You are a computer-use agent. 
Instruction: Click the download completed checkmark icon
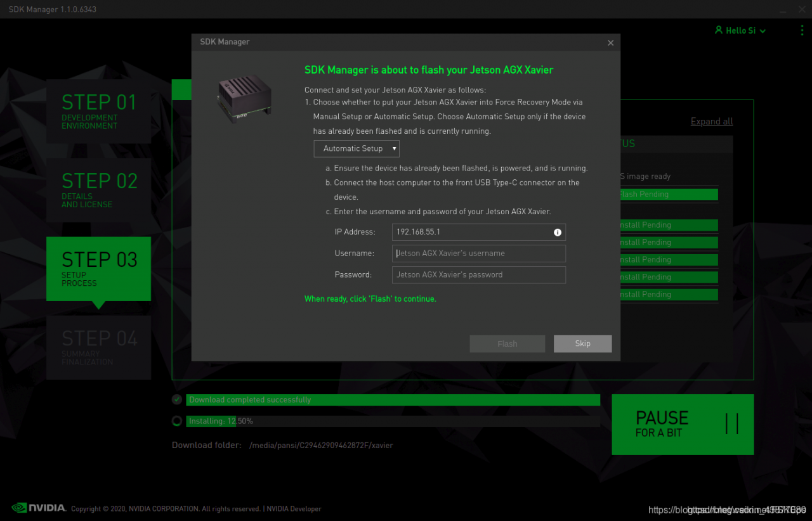[177, 399]
